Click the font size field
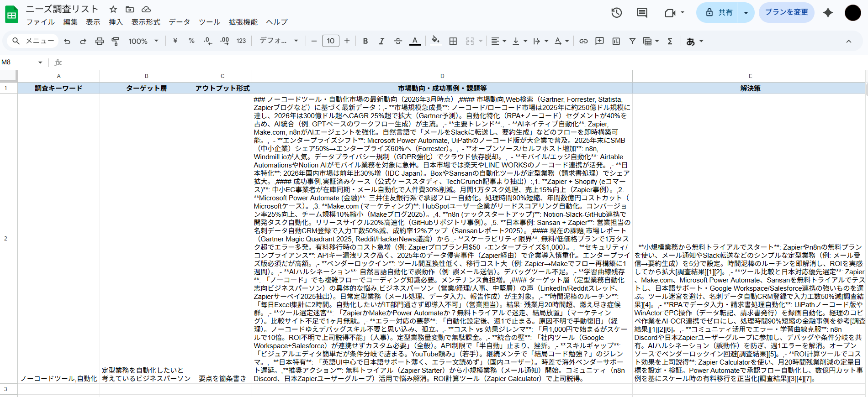The width and height of the screenshot is (868, 397). pyautogui.click(x=331, y=41)
